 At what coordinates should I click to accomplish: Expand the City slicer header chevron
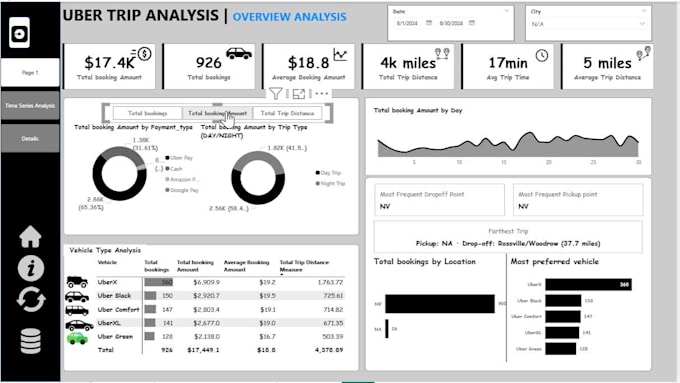pos(644,11)
